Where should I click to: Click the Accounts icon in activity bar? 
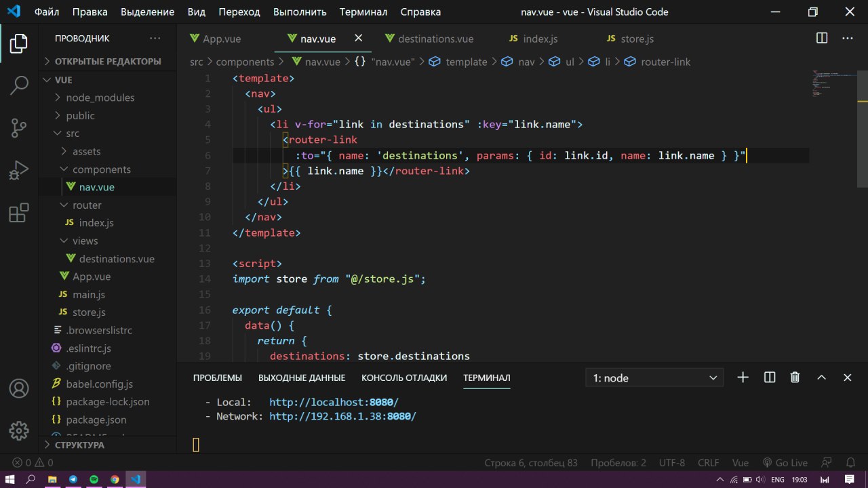[x=19, y=388]
